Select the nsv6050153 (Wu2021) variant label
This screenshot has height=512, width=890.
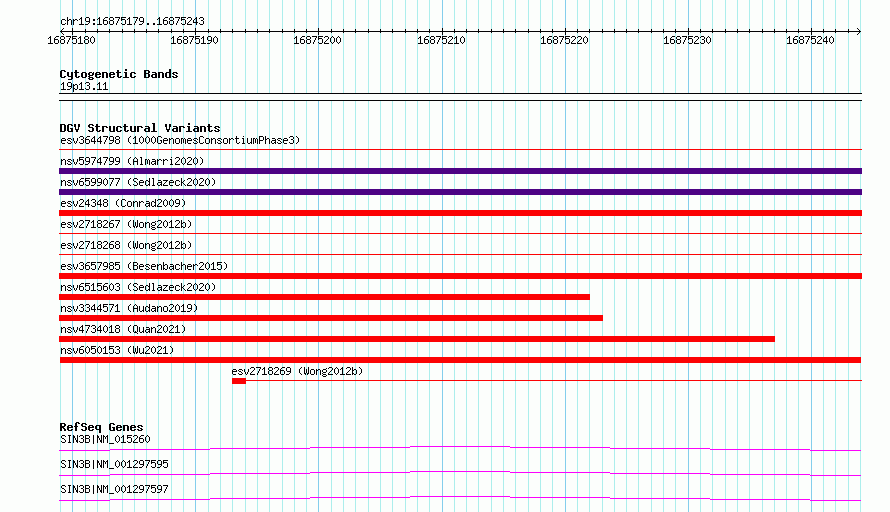[x=117, y=350]
